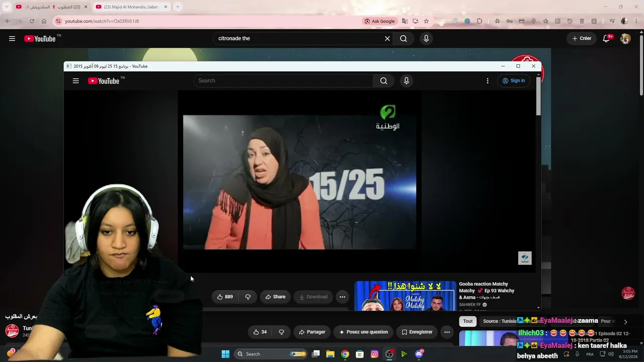Clear the 'citronade the' search text
The width and height of the screenshot is (644, 362).
click(387, 39)
